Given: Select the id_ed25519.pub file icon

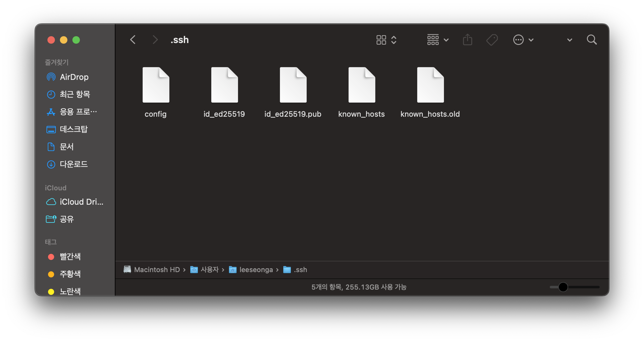Looking at the screenshot, I should [x=293, y=85].
